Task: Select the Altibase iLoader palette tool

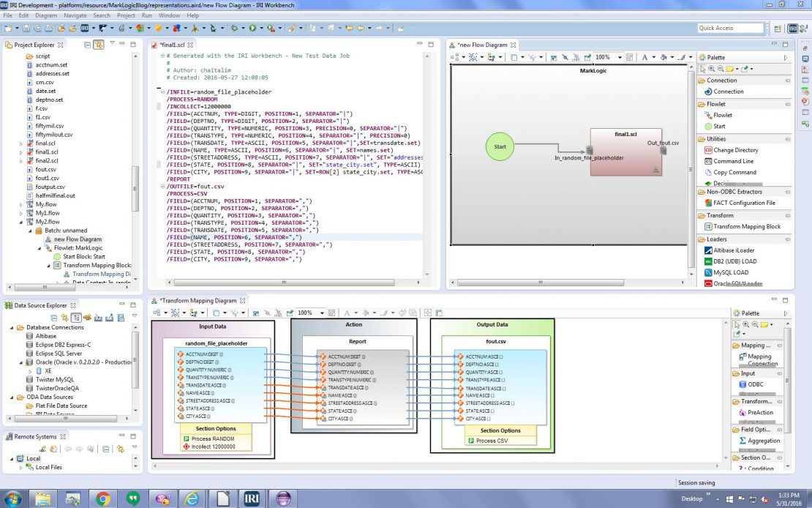Action: pos(729,250)
